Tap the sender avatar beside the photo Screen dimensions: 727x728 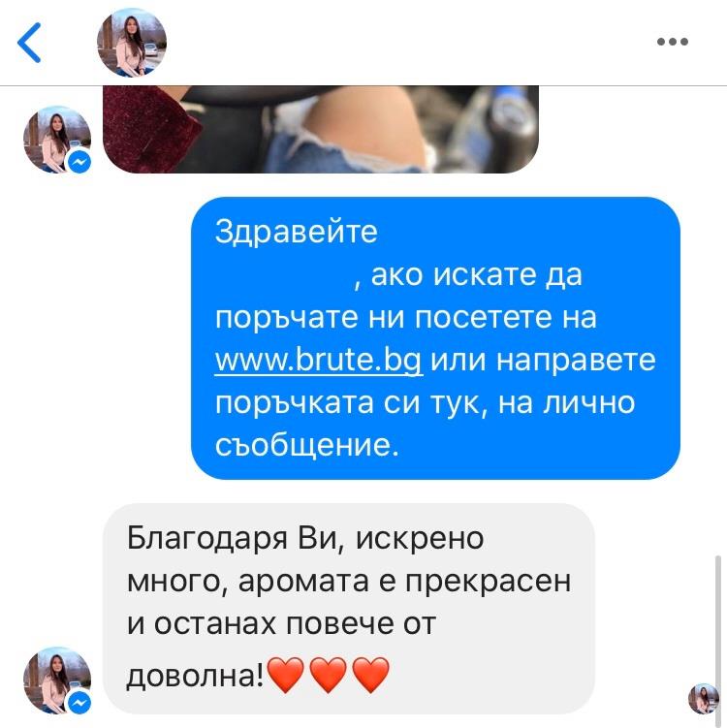pyautogui.click(x=57, y=141)
